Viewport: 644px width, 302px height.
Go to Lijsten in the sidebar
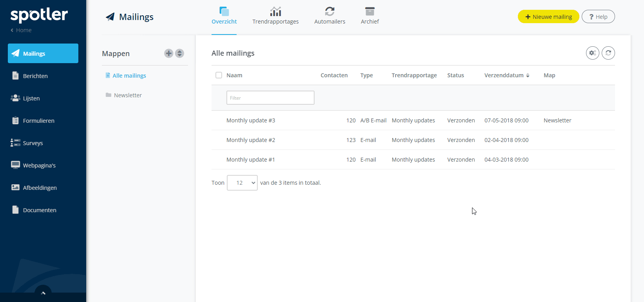(43, 98)
